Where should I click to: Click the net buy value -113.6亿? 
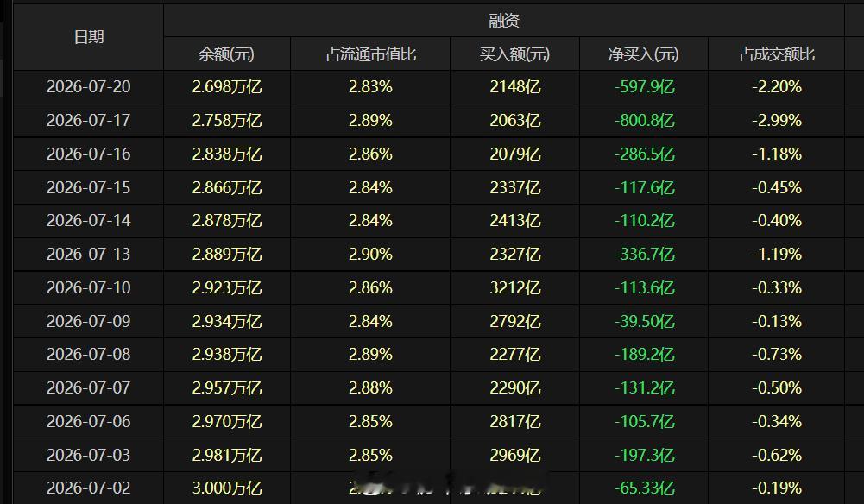click(644, 287)
